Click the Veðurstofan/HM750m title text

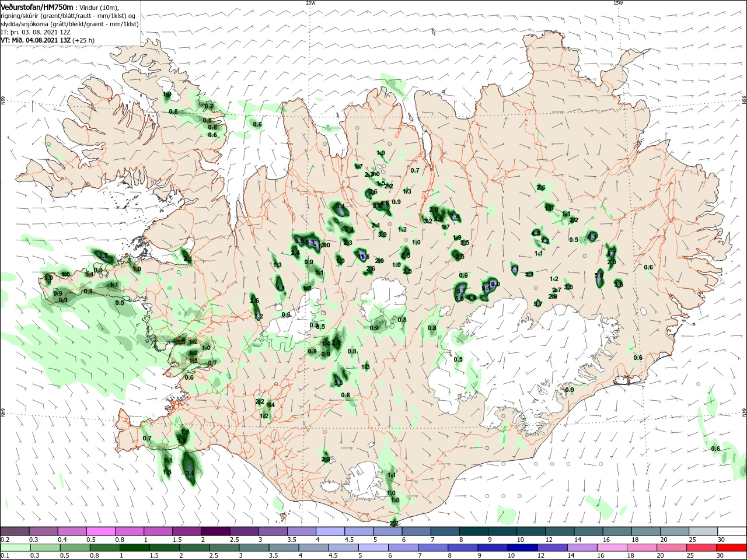tap(37, 6)
